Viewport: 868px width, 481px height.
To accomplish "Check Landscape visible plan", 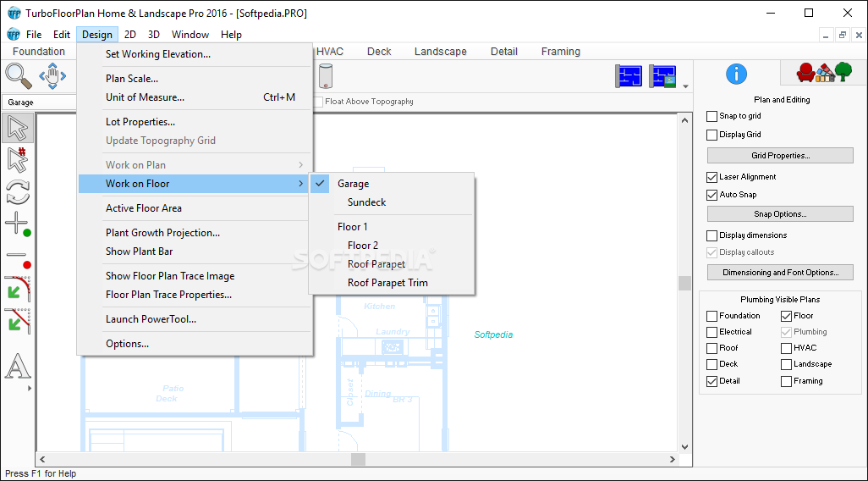I will 786,365.
